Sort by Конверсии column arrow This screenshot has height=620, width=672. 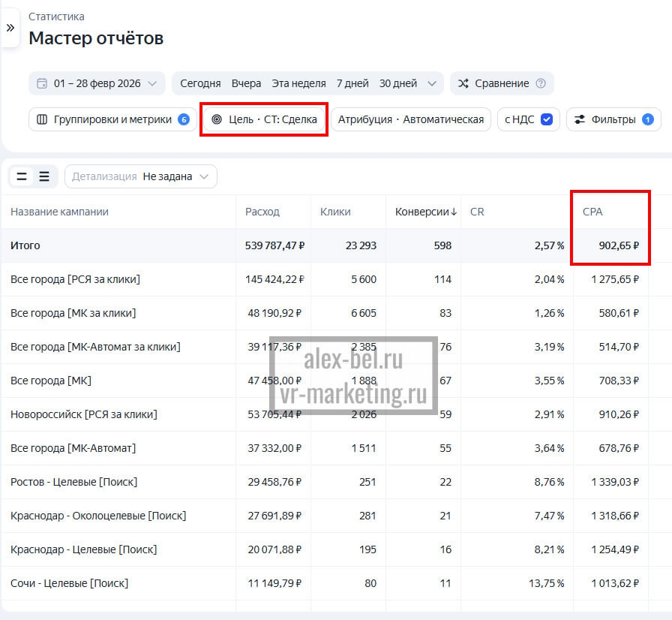[x=454, y=212]
